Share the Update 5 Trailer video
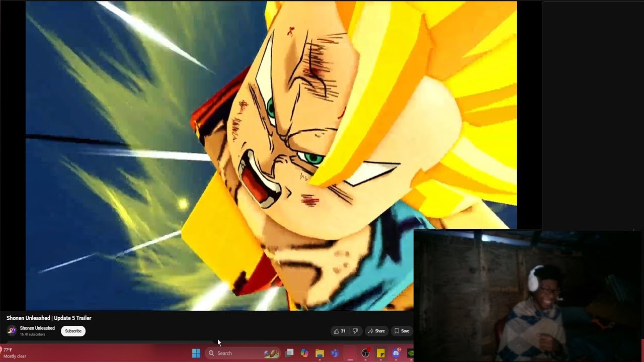Screen dimensions: 644x362 click(376, 331)
